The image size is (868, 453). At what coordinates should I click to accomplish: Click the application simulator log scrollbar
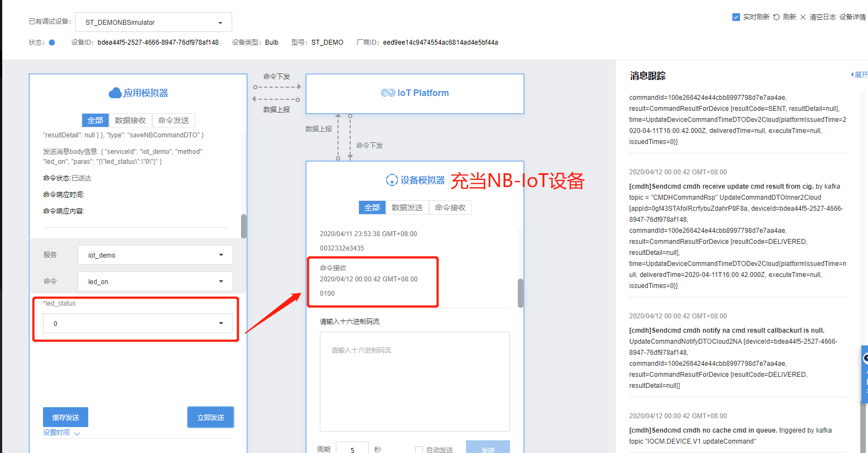click(244, 226)
